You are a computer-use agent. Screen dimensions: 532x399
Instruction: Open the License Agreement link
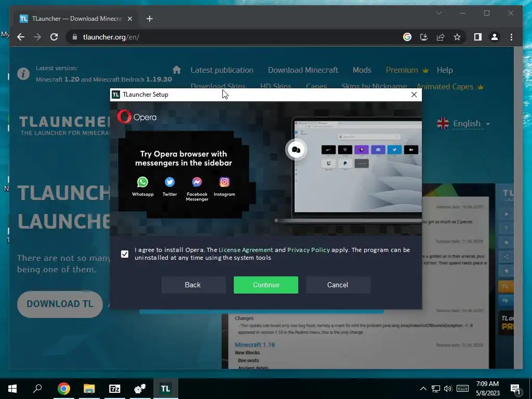[x=246, y=250]
